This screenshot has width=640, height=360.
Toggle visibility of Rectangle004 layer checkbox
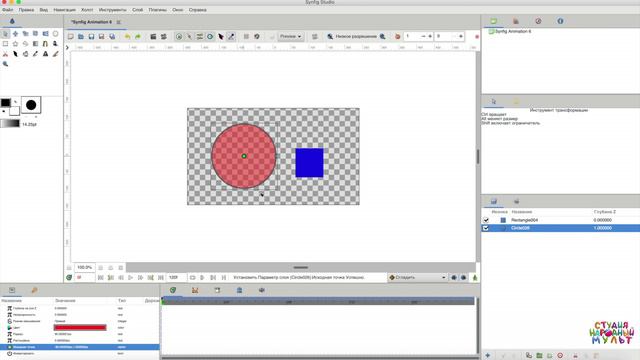(486, 220)
